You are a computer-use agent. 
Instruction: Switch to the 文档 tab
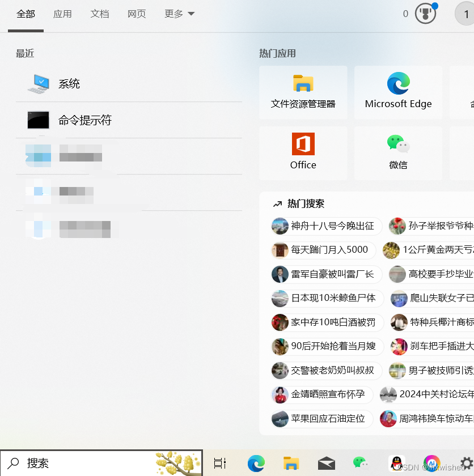[x=100, y=14]
